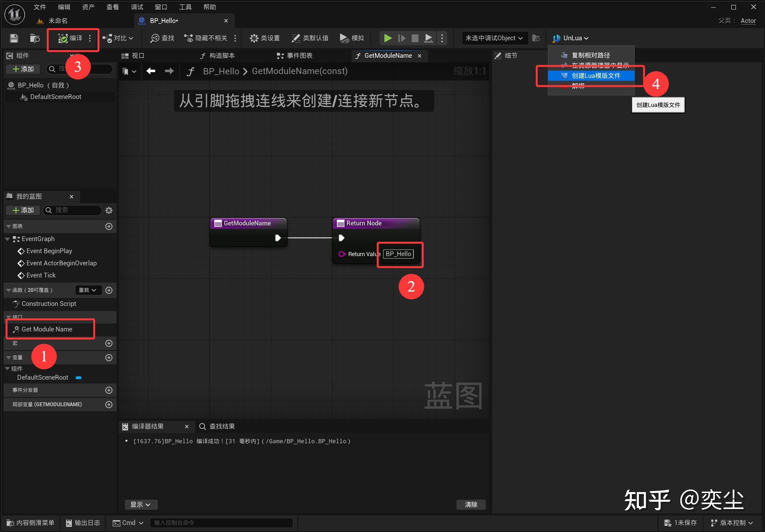Open the 文件 menu
765x532 pixels.
click(x=40, y=7)
